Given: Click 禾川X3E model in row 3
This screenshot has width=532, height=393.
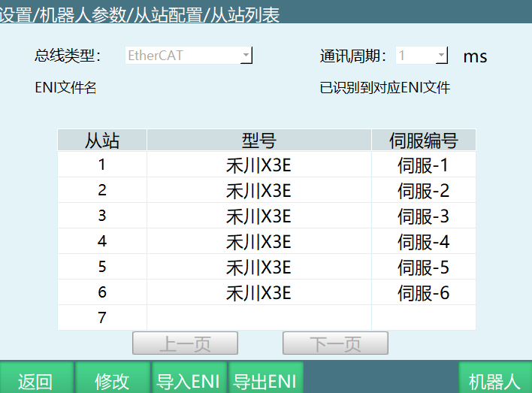Looking at the screenshot, I should tap(259, 216).
